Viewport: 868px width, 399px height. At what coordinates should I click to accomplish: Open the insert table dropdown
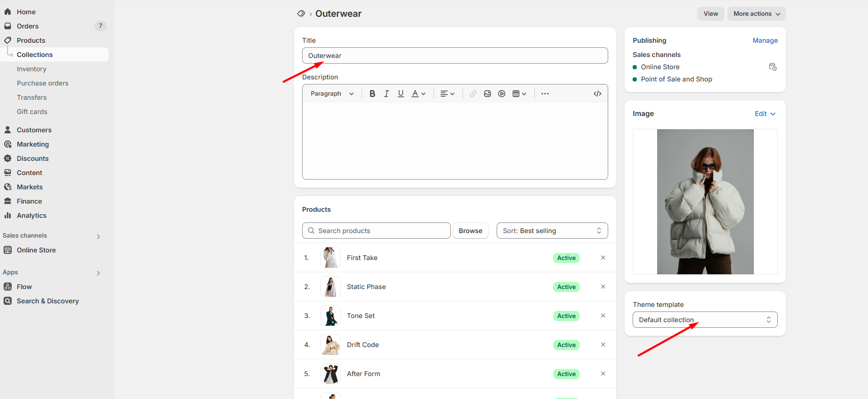click(x=520, y=94)
